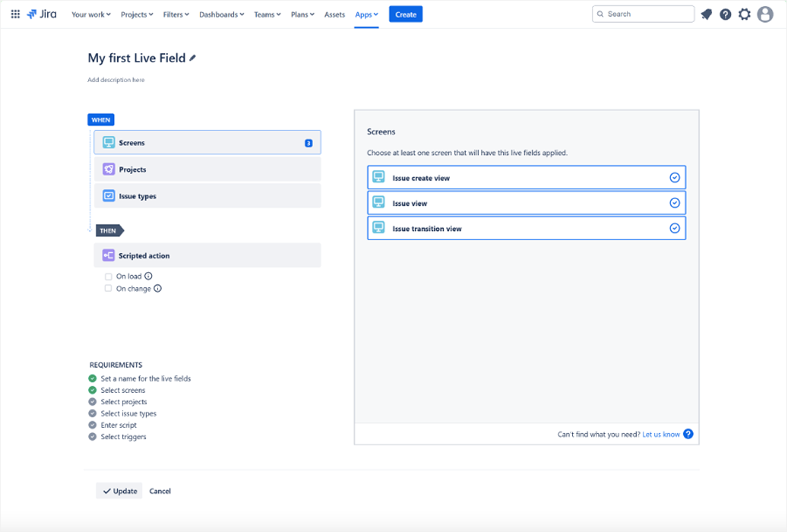Image resolution: width=787 pixels, height=532 pixels.
Task: Open the settings gear icon
Action: [x=745, y=14]
